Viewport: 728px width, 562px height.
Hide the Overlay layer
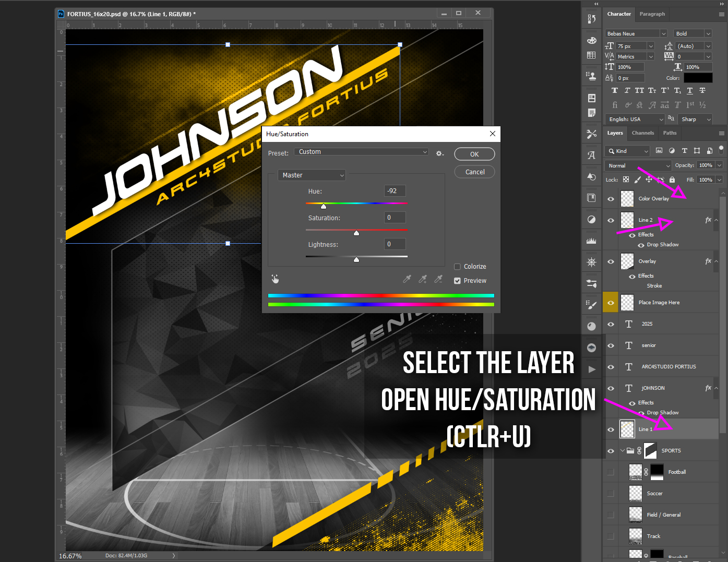coord(611,261)
